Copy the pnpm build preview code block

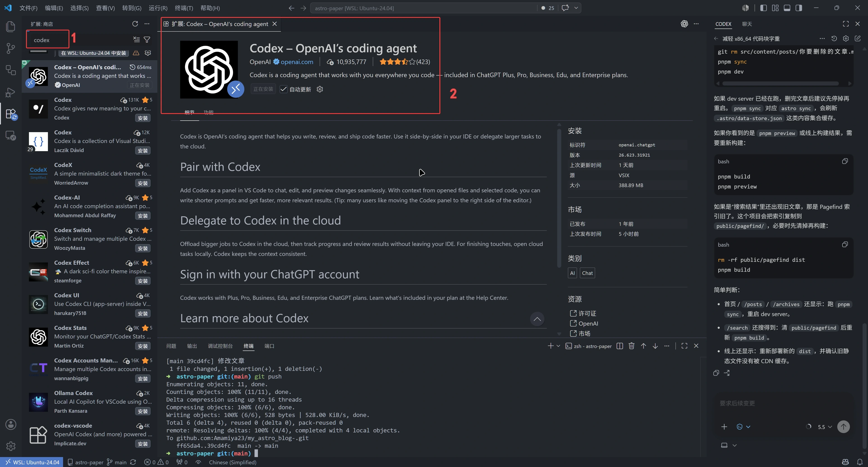[x=845, y=161]
